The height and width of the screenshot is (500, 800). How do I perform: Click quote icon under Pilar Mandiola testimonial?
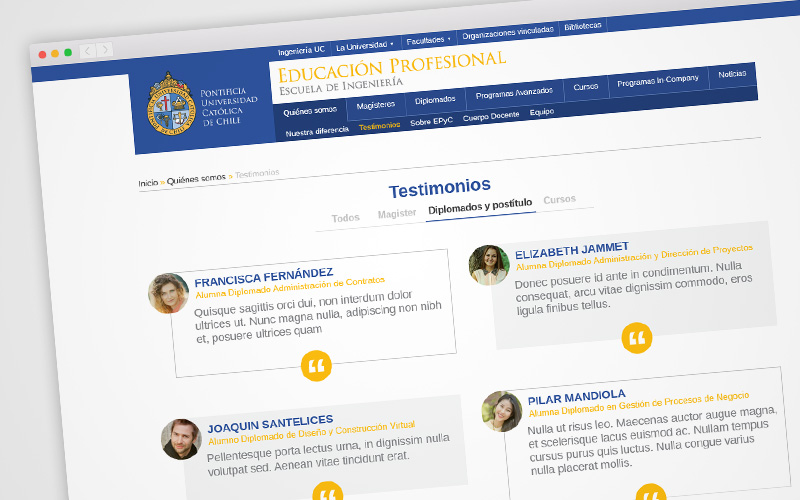point(651,493)
